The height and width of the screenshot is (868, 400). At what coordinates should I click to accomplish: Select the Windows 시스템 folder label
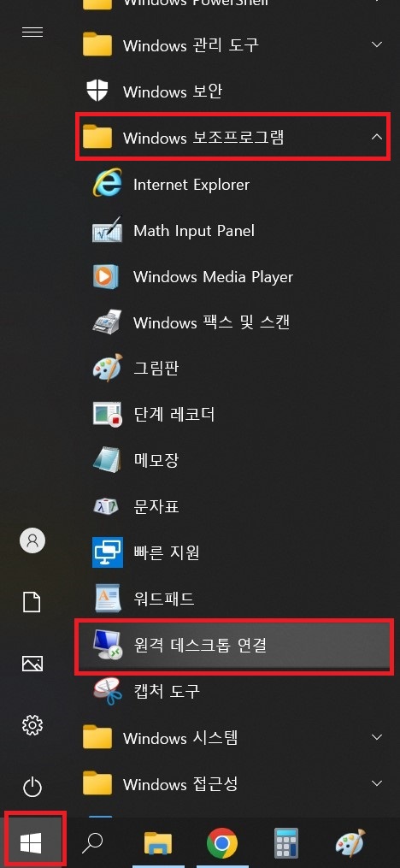[180, 738]
